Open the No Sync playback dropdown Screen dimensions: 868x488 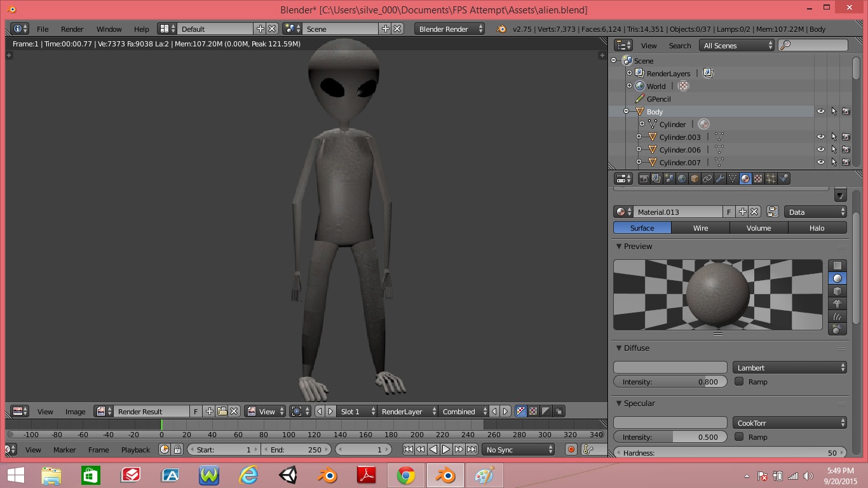pos(519,450)
